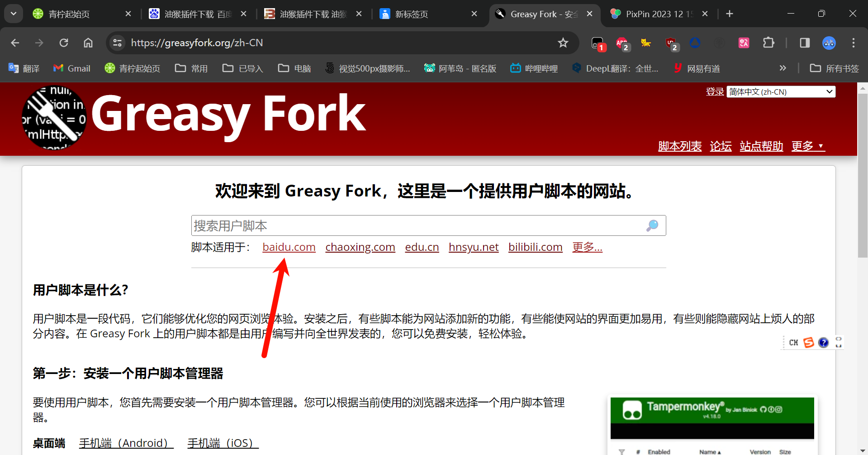Toggle Sogou input CH language mode
Image resolution: width=868 pixels, height=455 pixels.
click(x=793, y=343)
